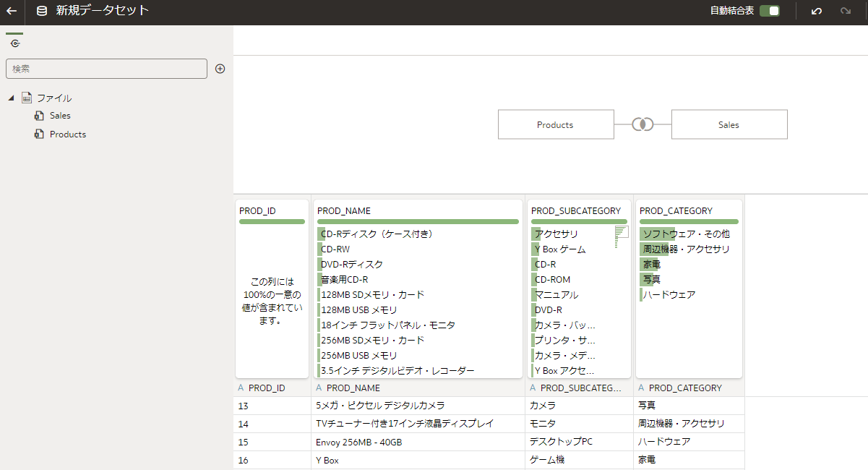The height and width of the screenshot is (470, 868).
Task: Select 周辺機器・アクセサリ in category tile
Action: (687, 249)
